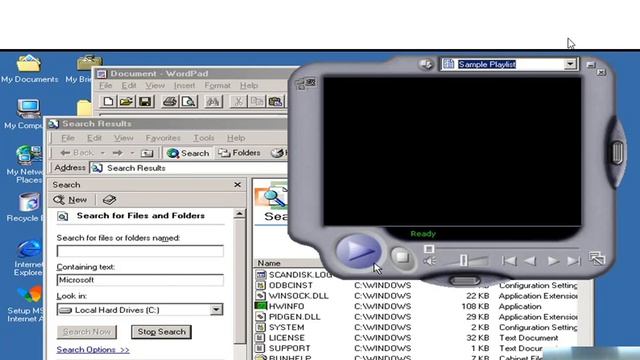The width and height of the screenshot is (640, 360).
Task: Cut the selection in WordPad
Action: (x=238, y=101)
